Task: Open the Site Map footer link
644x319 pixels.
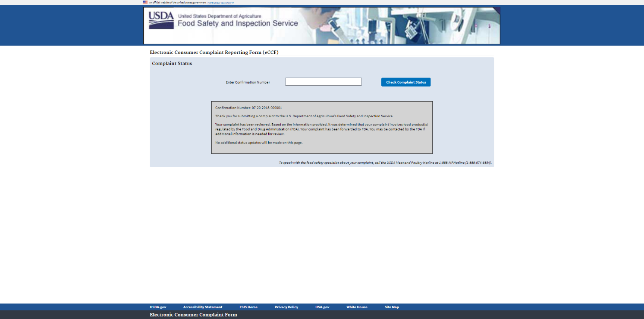Action: click(392, 307)
